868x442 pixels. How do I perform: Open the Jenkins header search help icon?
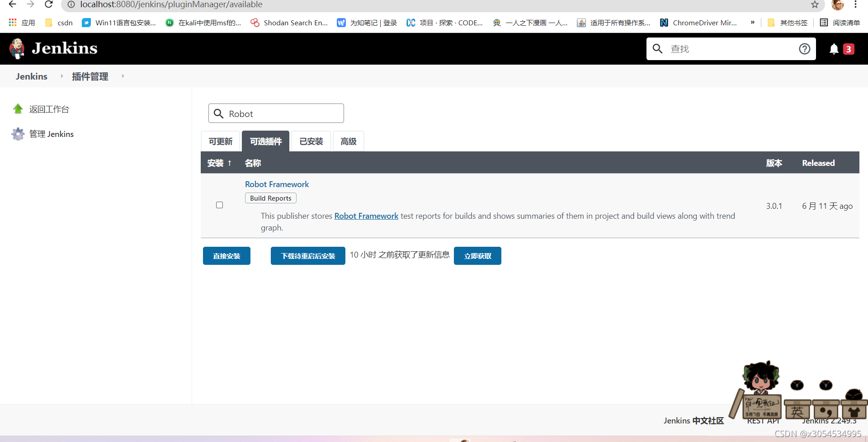804,49
